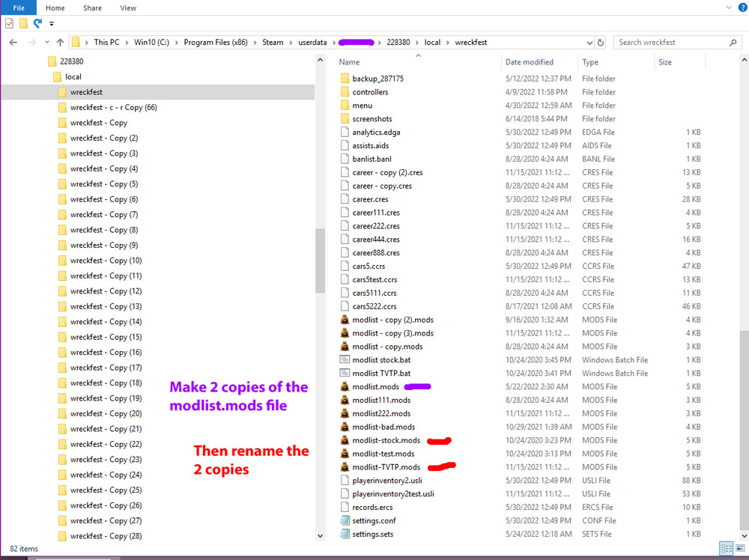Open the File ribbon tab
The height and width of the screenshot is (560, 749).
point(19,7)
